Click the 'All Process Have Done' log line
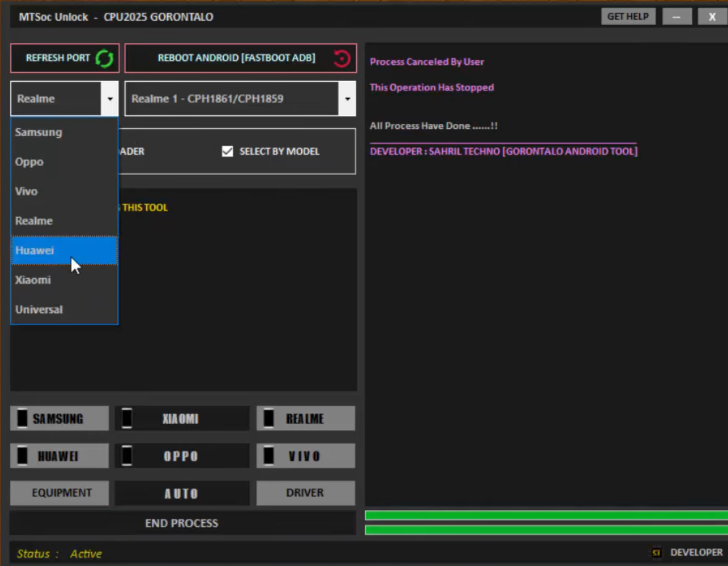 click(434, 126)
